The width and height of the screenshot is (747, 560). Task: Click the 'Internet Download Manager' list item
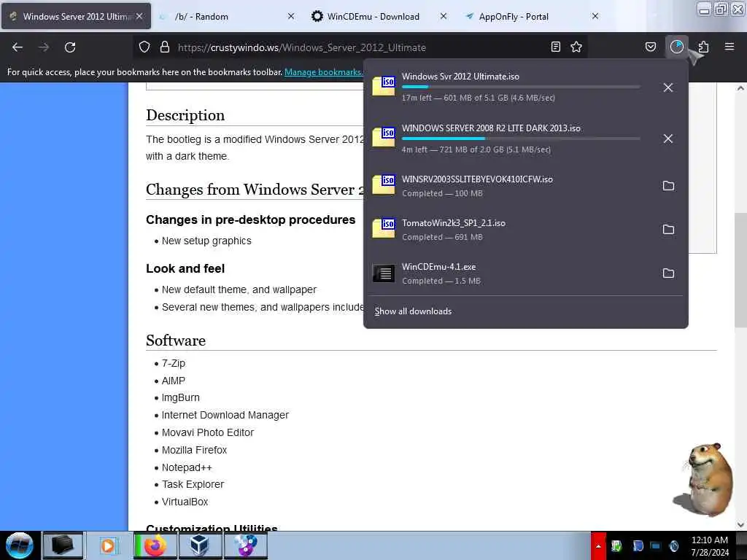225,415
